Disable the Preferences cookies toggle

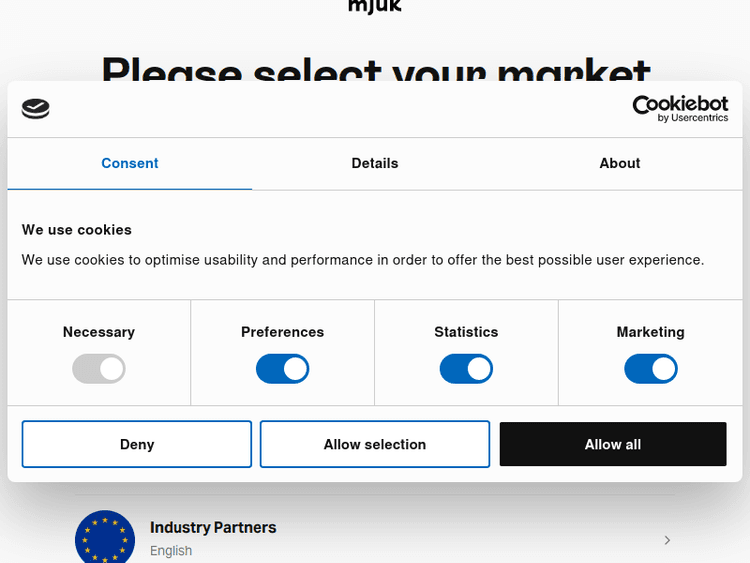tap(283, 369)
